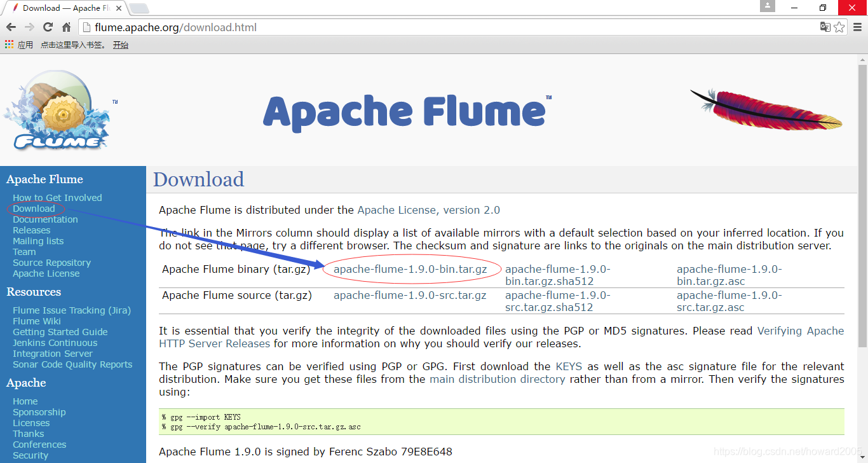Viewport: 868px width, 463px height.
Task: Download apache-flume-1.9.0-src.tar.gz
Action: 410,295
